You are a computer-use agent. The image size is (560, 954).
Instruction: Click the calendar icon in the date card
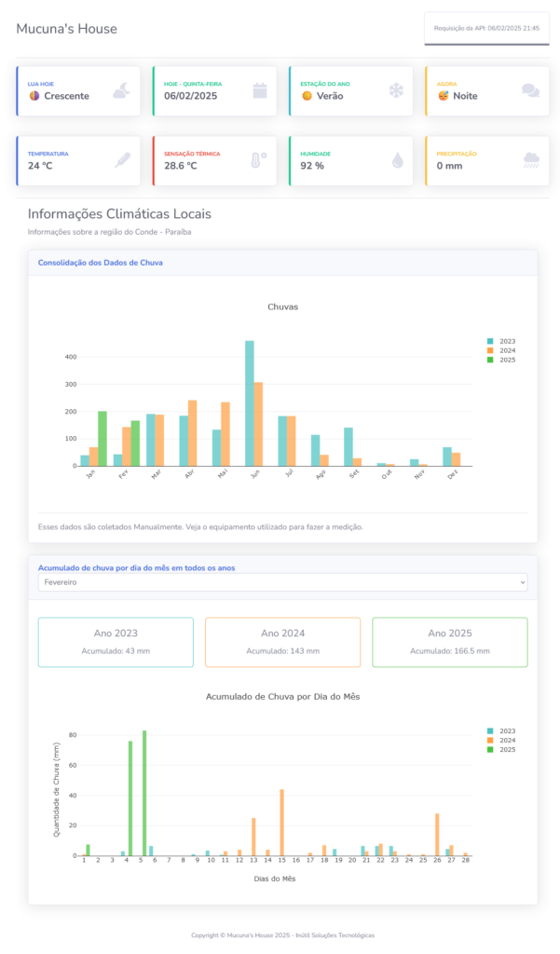[260, 90]
